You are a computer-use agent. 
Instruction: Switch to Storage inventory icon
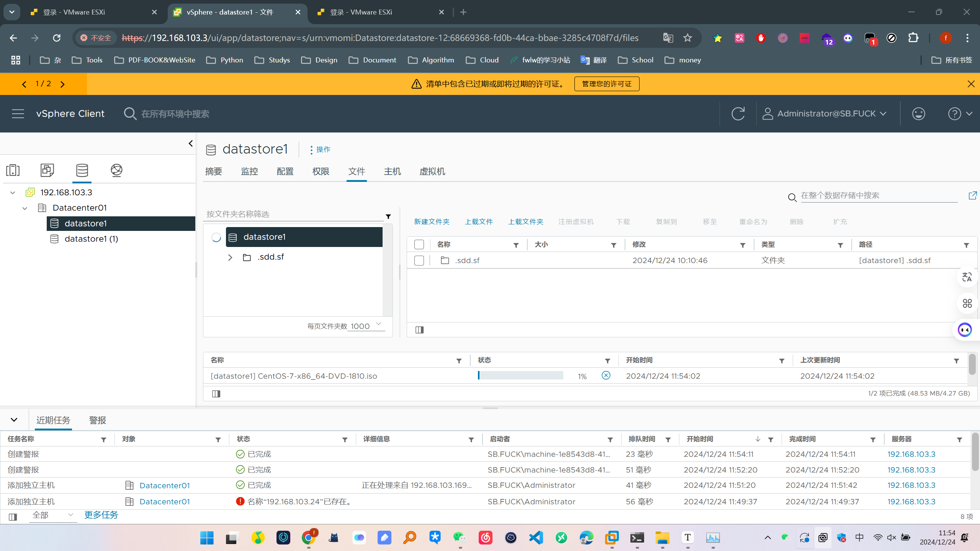click(x=82, y=170)
